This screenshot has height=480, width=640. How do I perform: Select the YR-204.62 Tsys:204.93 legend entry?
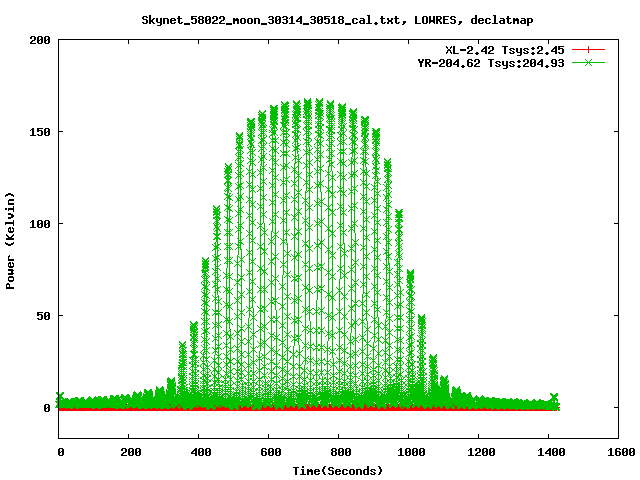491,63
